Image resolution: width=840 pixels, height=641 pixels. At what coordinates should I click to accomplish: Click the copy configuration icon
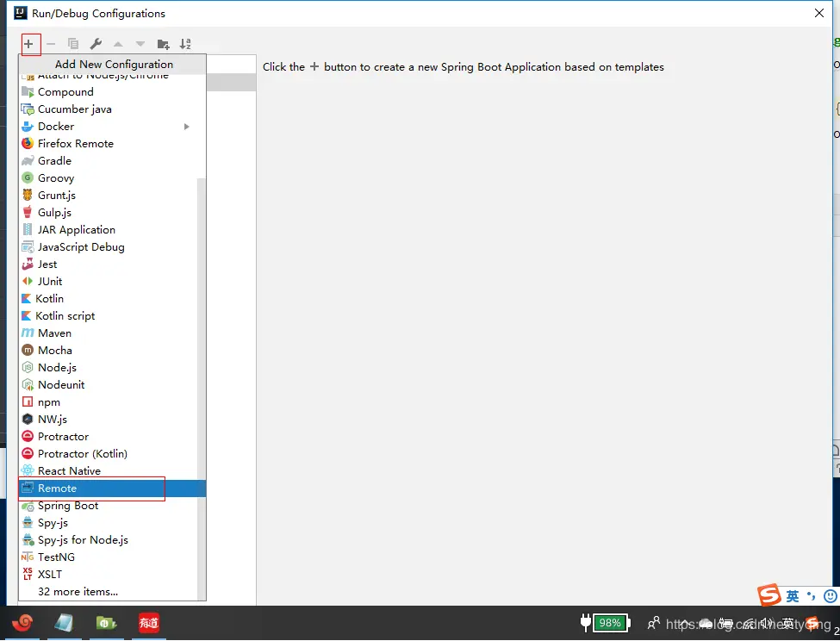(73, 44)
